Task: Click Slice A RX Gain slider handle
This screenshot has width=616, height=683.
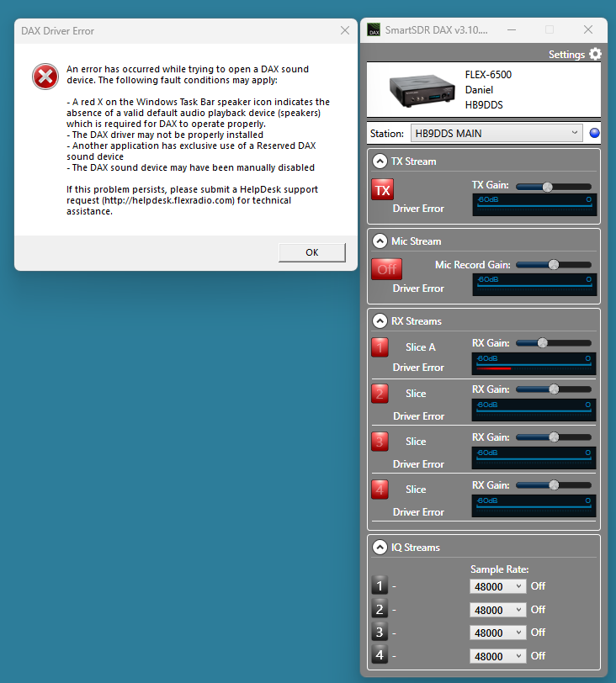Action: 542,343
